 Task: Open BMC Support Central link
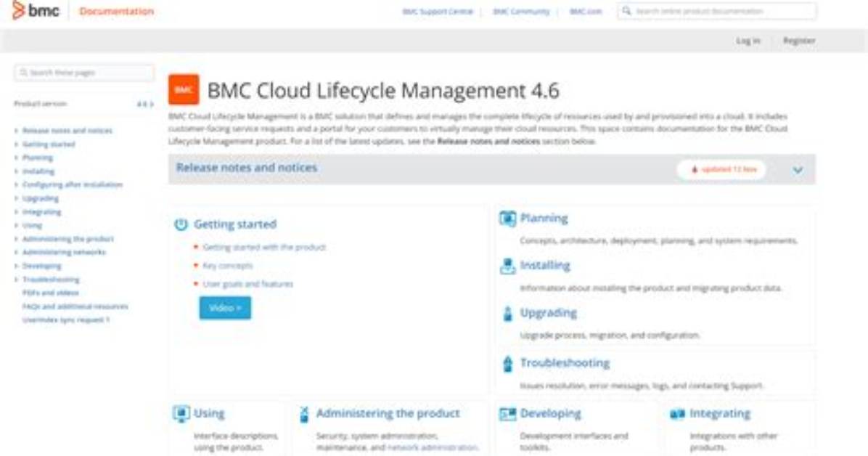click(438, 11)
